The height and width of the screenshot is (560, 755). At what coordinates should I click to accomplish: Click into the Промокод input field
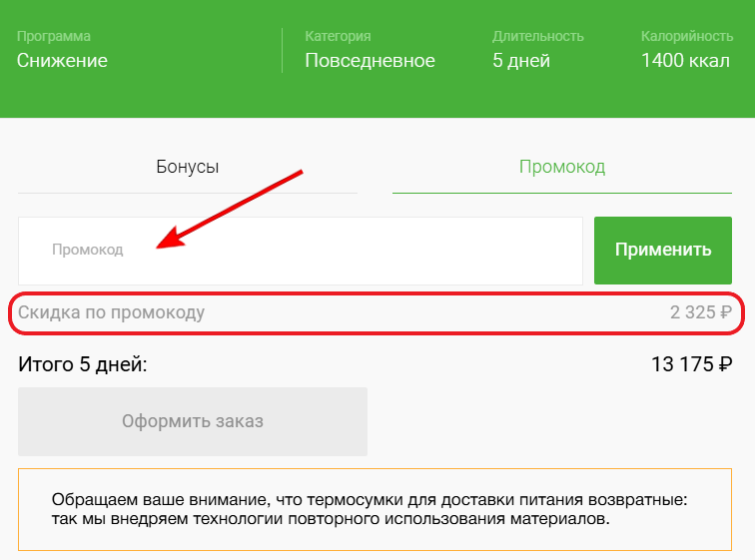[x=300, y=251]
